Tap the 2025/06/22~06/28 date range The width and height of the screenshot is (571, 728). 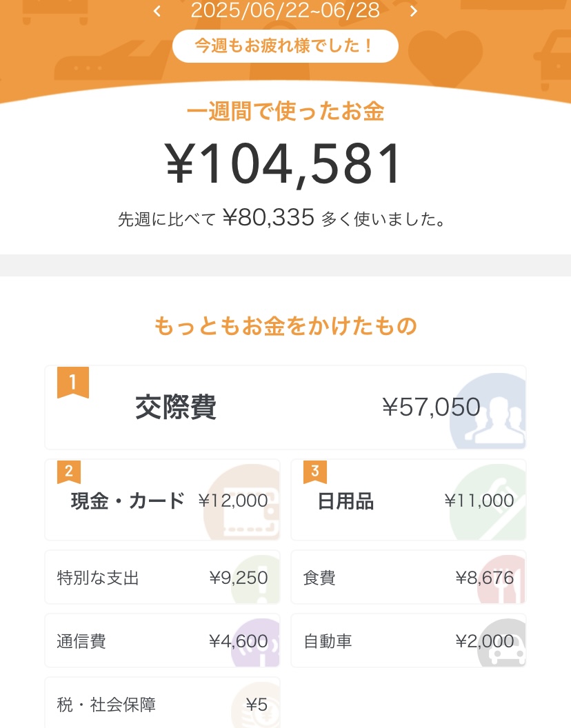[x=285, y=10]
